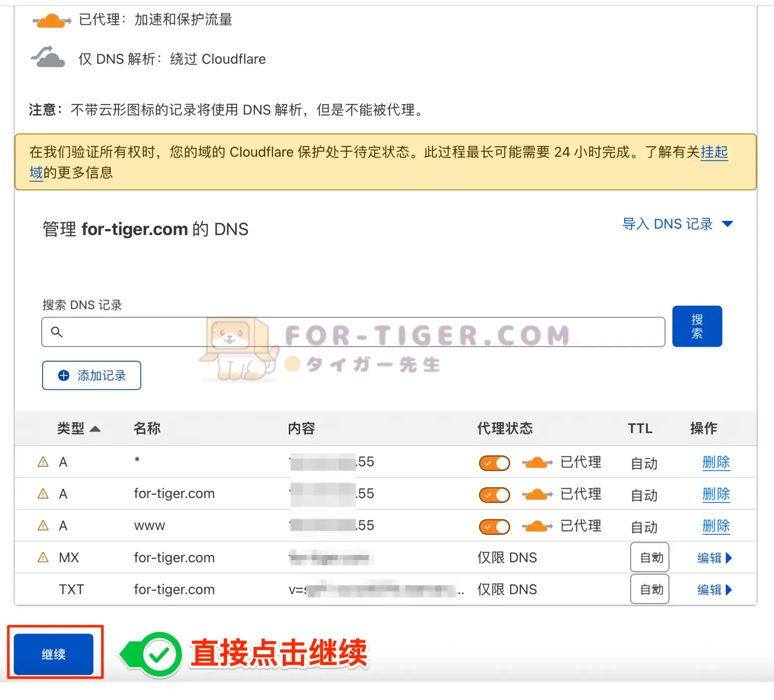Open TTL 自动 dropdown for the MX record

tap(650, 557)
